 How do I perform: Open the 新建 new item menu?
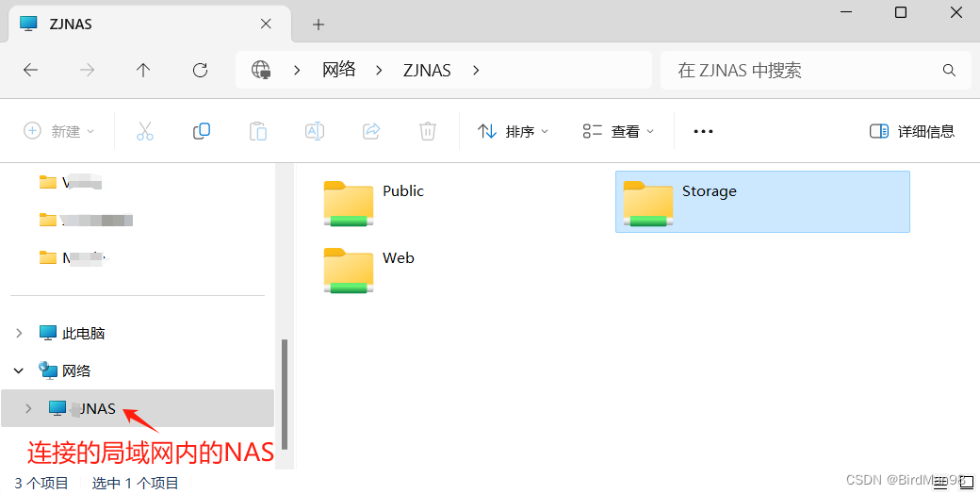58,131
